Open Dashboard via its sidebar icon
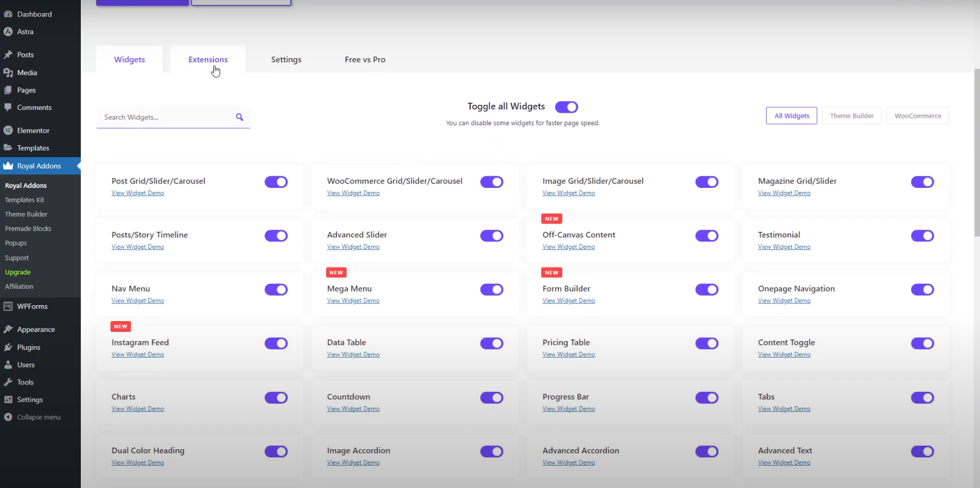Image resolution: width=980 pixels, height=488 pixels. coord(8,14)
